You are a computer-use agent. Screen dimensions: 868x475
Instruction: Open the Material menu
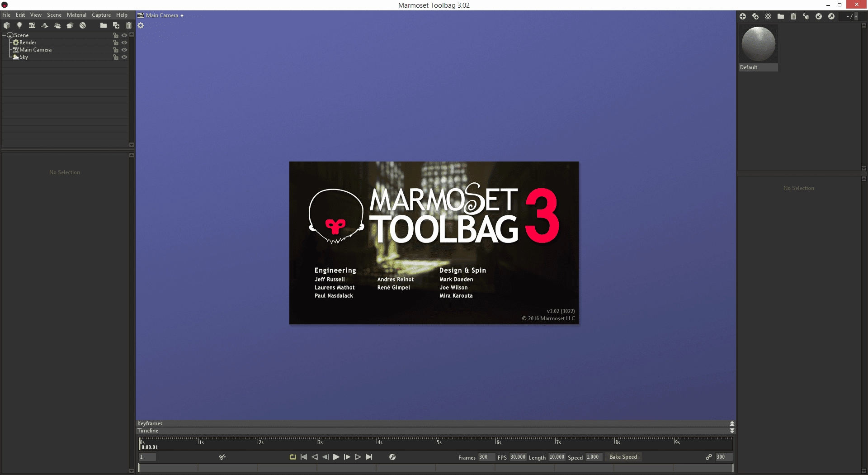[76, 15]
